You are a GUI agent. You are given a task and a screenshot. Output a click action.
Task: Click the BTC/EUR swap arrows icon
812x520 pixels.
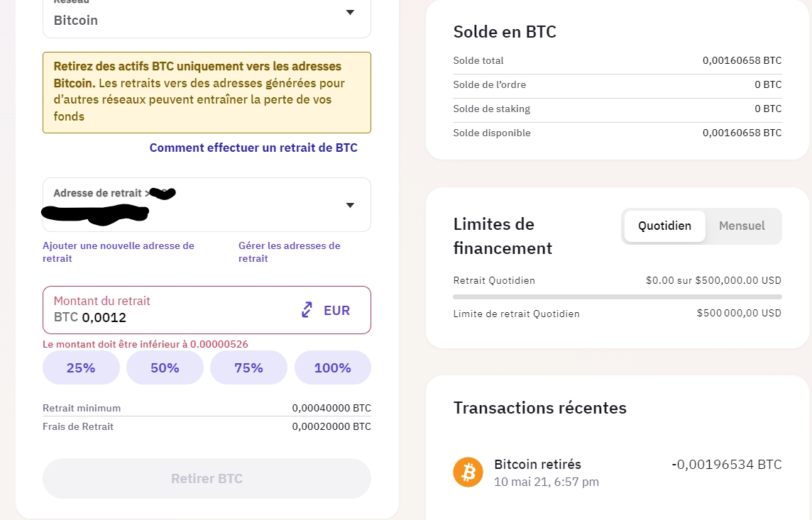[307, 310]
